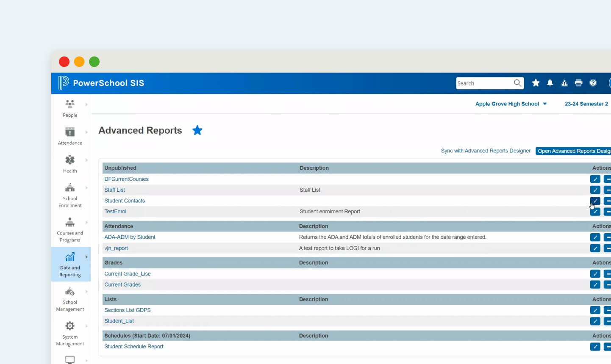Image resolution: width=611 pixels, height=364 pixels.
Task: Expand System Management submenu arrow
Action: pos(86,326)
